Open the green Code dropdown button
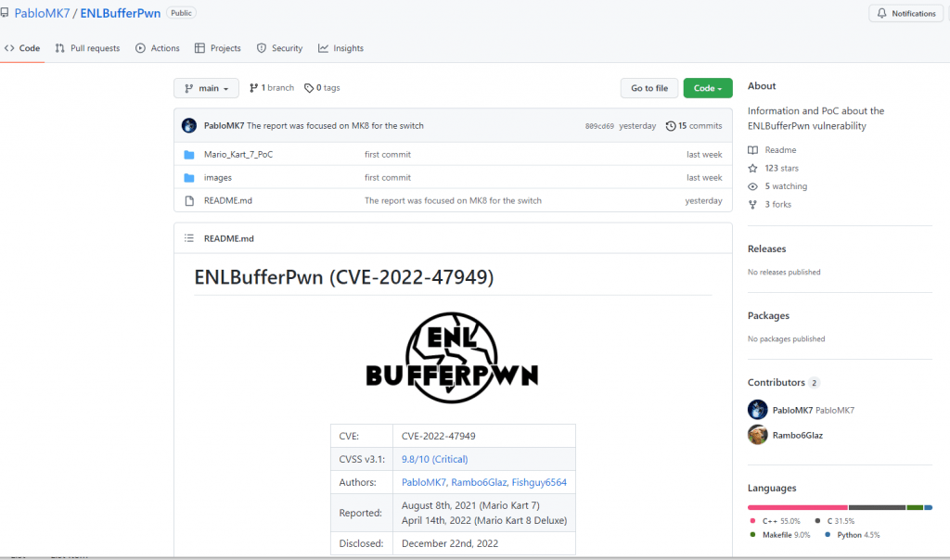Image resolution: width=950 pixels, height=560 pixels. [708, 88]
